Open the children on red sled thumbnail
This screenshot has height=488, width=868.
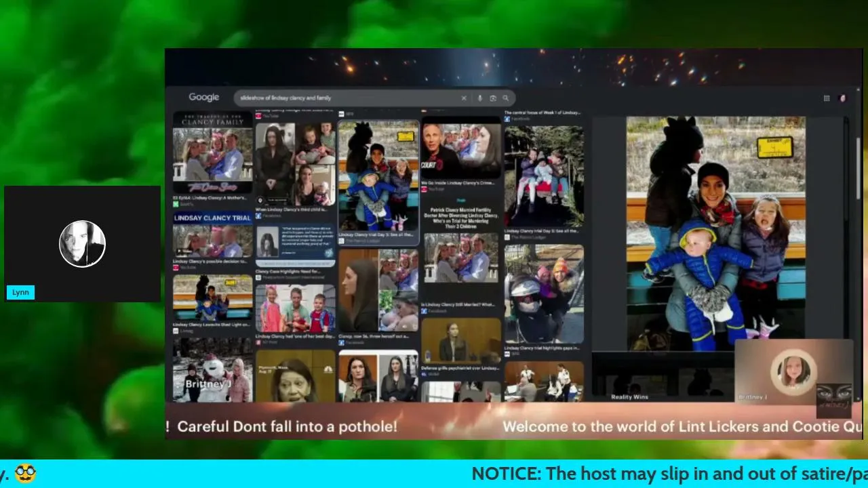[544, 176]
